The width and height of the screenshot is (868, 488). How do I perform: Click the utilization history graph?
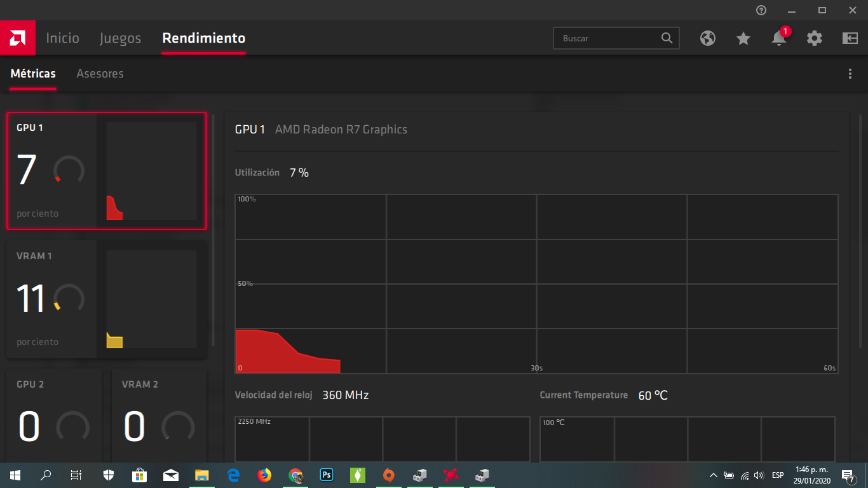coord(536,284)
